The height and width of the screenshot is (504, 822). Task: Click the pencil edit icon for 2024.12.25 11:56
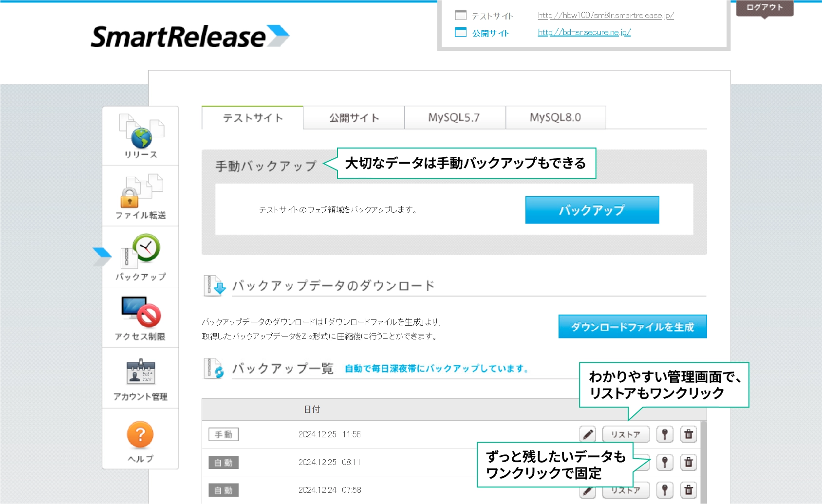coord(588,434)
